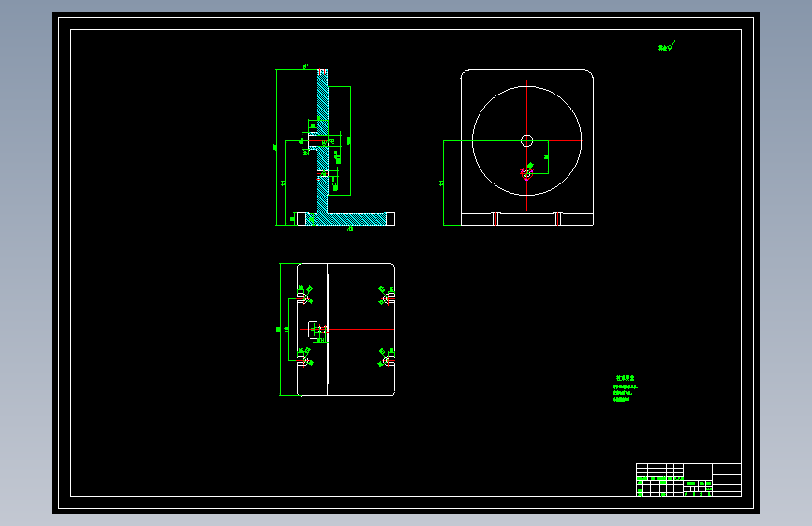Viewport: 812px width, 526px height.
Task: Select the upper-right slot in the plan view
Action: click(389, 297)
